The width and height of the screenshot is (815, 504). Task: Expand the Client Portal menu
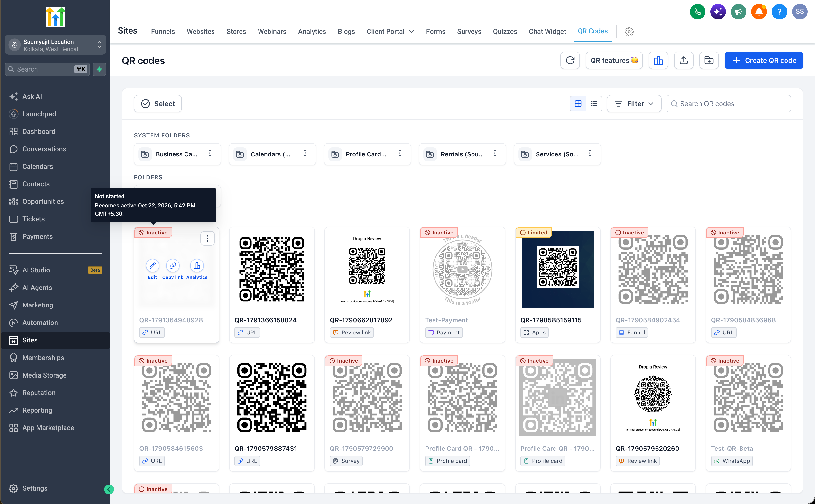tap(390, 31)
